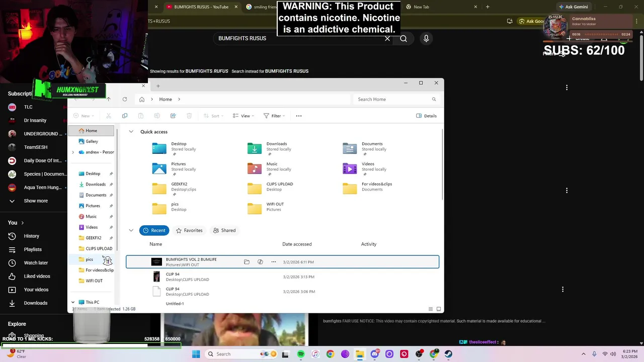Open file location for BUMFIGHTS VOL 2 BUMLIFE
This screenshot has width=644, height=362.
pos(247,262)
